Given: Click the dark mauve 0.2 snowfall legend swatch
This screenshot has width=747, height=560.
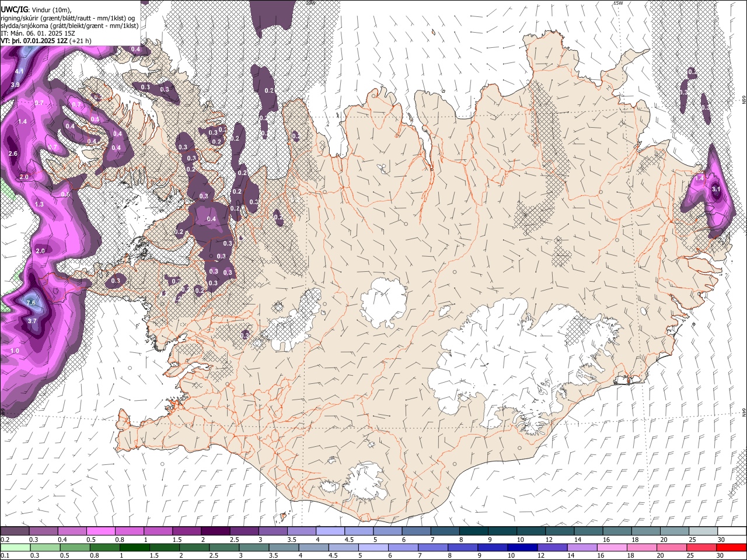Looking at the screenshot, I should pyautogui.click(x=15, y=531).
